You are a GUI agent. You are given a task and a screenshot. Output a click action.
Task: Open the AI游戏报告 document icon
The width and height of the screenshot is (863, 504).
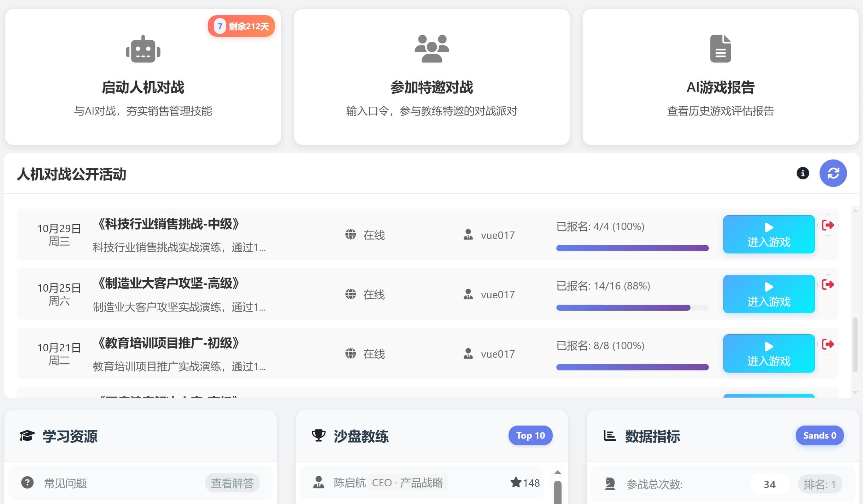(720, 49)
